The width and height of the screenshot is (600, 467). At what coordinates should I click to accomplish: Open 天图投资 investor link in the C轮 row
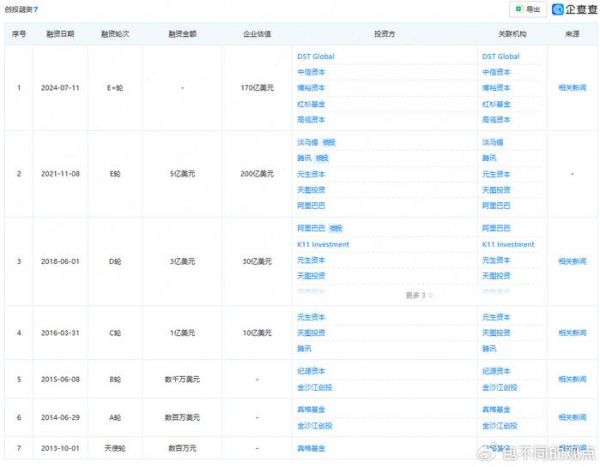311,333
